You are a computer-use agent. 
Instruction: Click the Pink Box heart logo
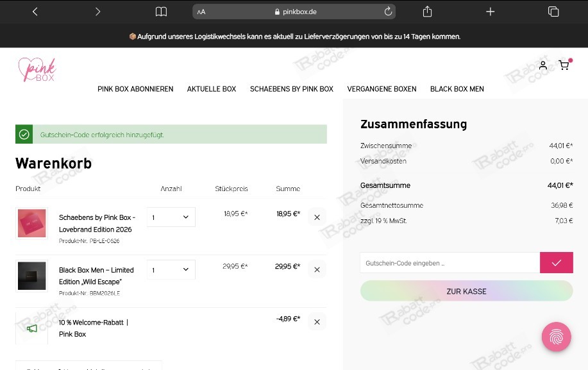coord(37,69)
